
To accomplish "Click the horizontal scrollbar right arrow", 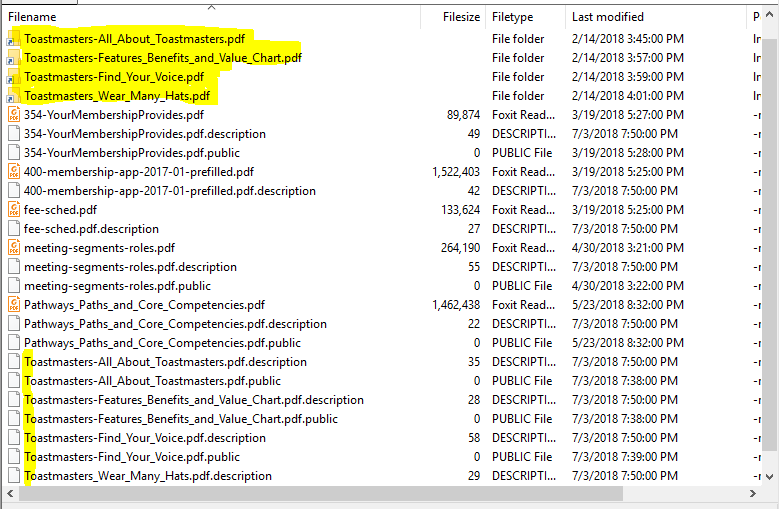I will [x=753, y=494].
